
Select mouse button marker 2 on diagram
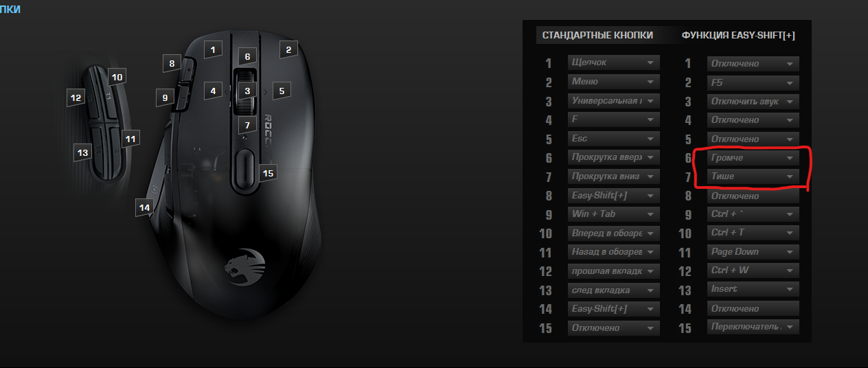(x=288, y=49)
